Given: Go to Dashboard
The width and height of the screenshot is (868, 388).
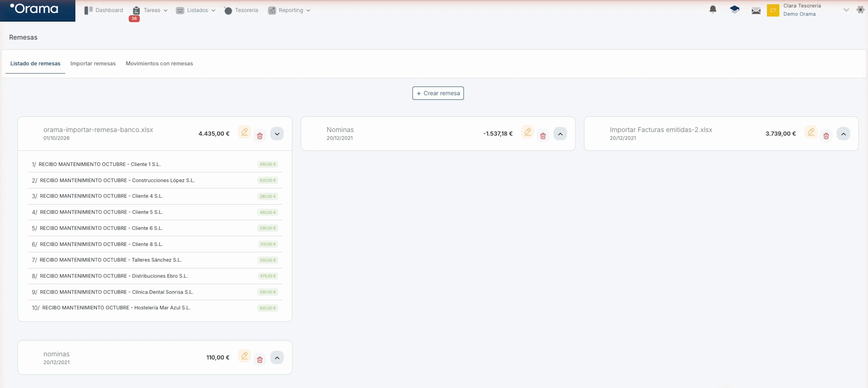Looking at the screenshot, I should (x=104, y=10).
